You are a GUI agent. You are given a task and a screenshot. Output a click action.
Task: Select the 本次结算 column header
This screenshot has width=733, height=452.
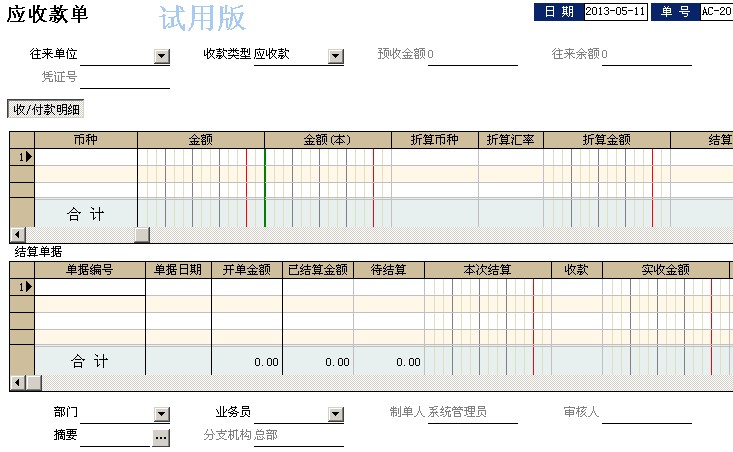click(x=488, y=270)
